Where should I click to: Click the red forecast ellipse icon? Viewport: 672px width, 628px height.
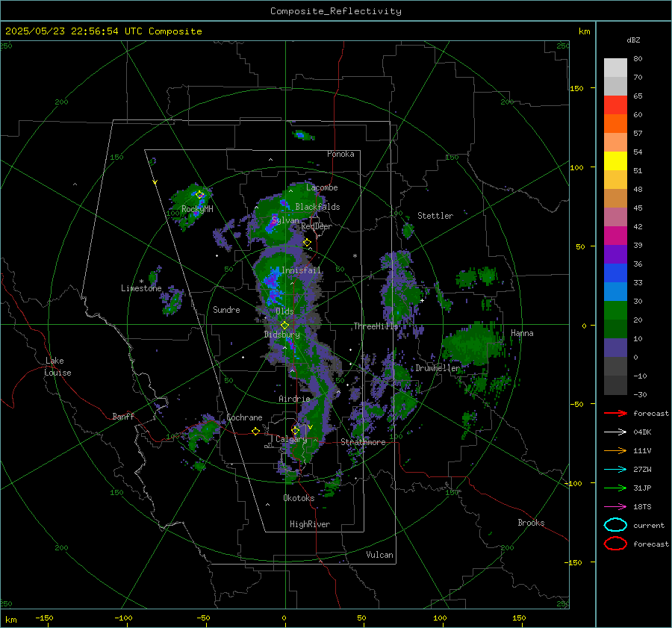pyautogui.click(x=615, y=544)
